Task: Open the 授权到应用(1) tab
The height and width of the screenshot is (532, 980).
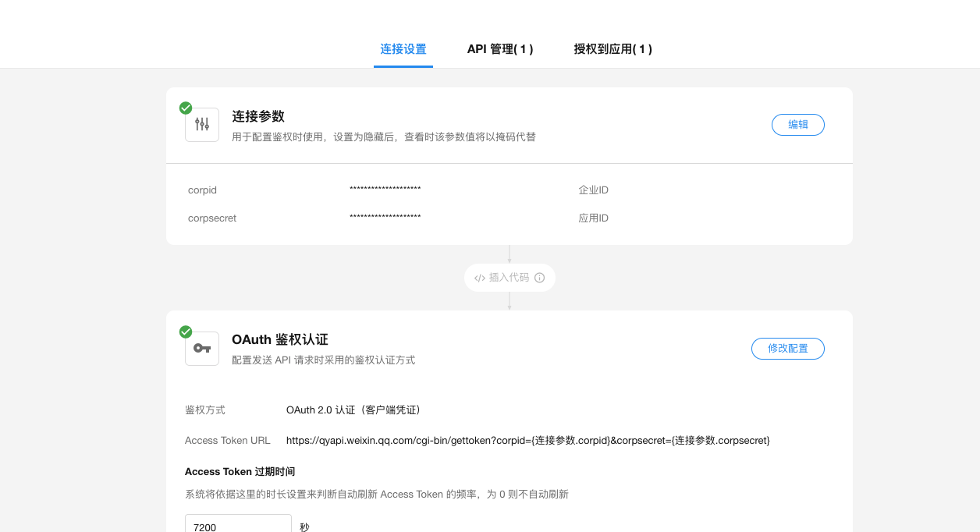Action: 613,49
